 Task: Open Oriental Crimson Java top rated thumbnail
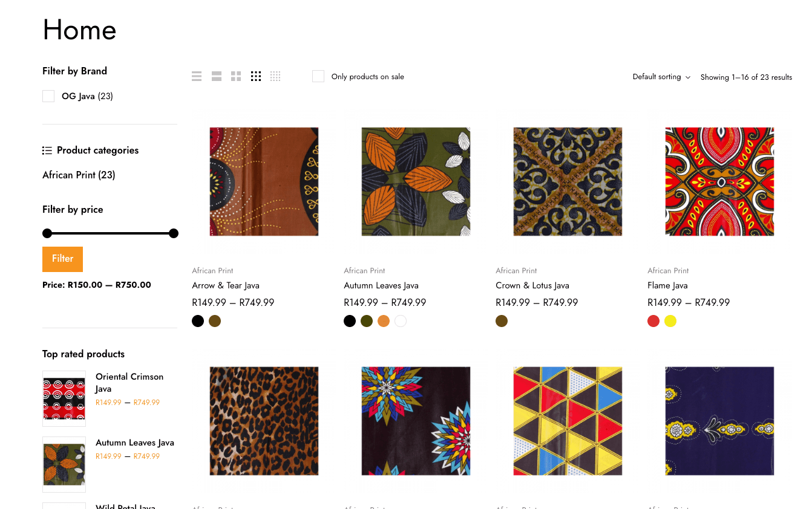[64, 398]
